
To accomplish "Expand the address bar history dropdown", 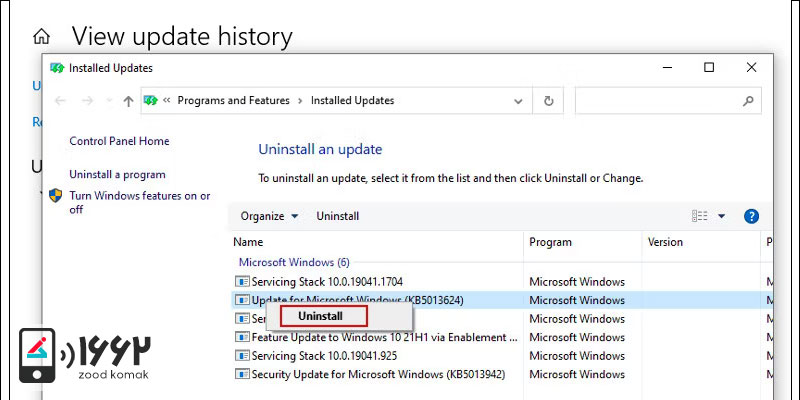I will click(x=518, y=101).
